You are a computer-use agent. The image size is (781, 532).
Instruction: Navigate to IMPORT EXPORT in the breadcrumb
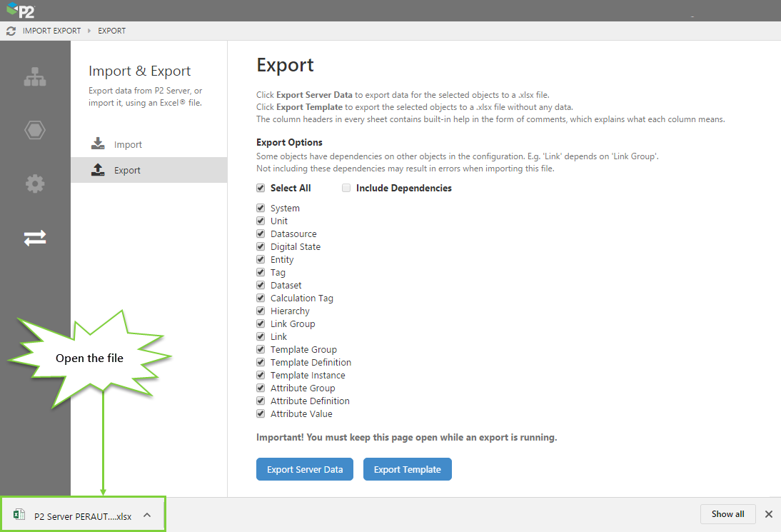point(51,31)
